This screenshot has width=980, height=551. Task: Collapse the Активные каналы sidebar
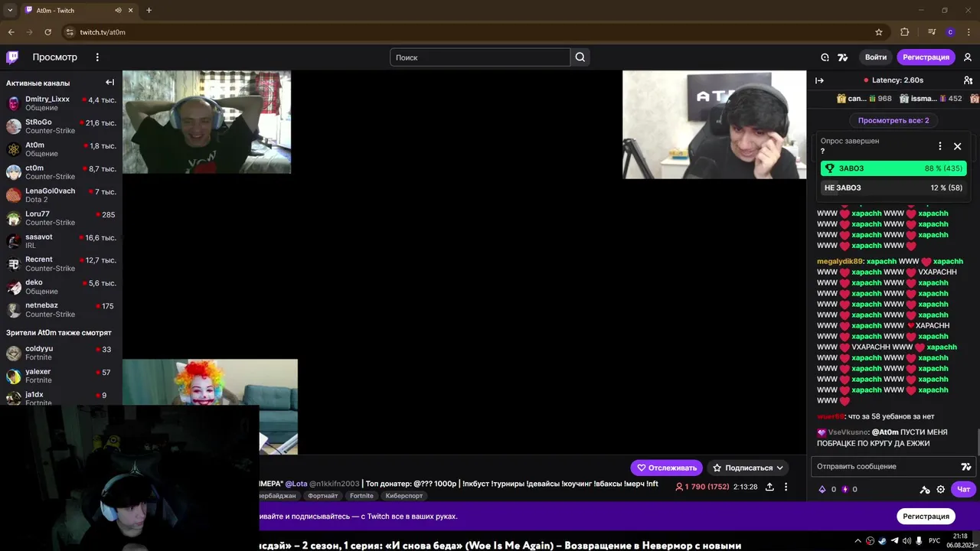pyautogui.click(x=109, y=83)
